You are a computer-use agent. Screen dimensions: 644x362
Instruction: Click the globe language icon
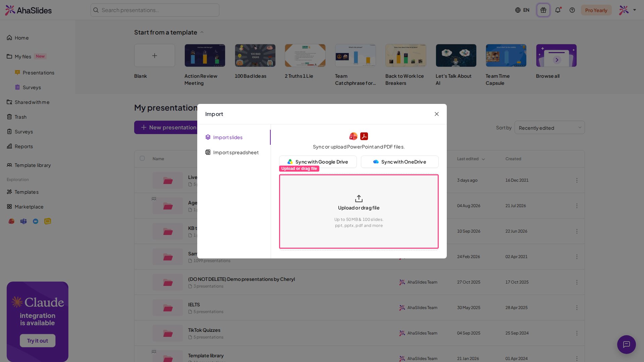pyautogui.click(x=518, y=10)
